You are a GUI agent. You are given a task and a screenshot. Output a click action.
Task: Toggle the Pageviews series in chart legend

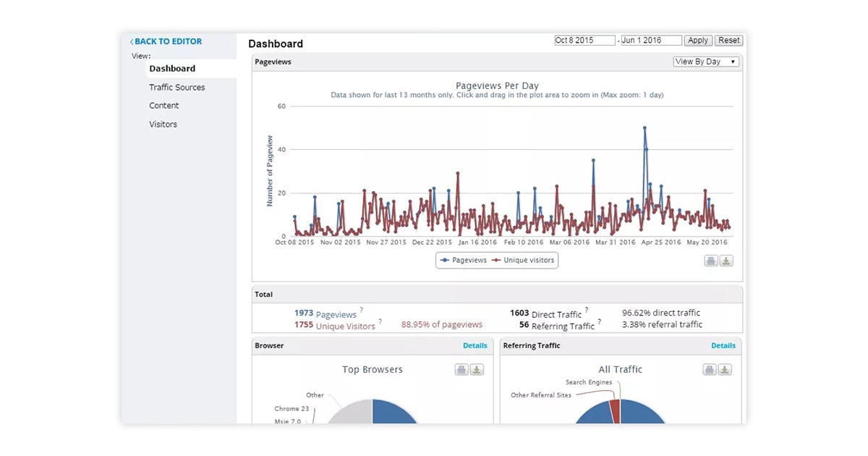click(463, 261)
